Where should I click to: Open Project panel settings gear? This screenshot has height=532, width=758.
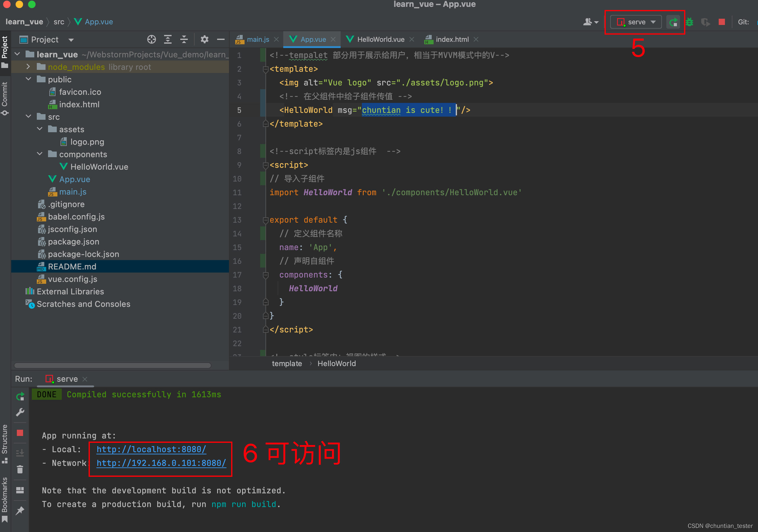point(204,40)
